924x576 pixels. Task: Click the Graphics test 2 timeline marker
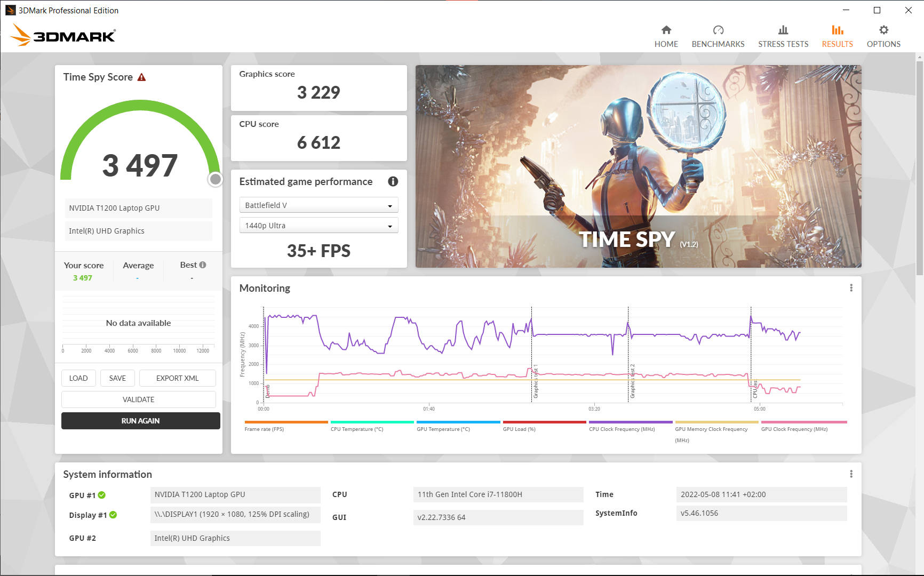click(x=633, y=382)
